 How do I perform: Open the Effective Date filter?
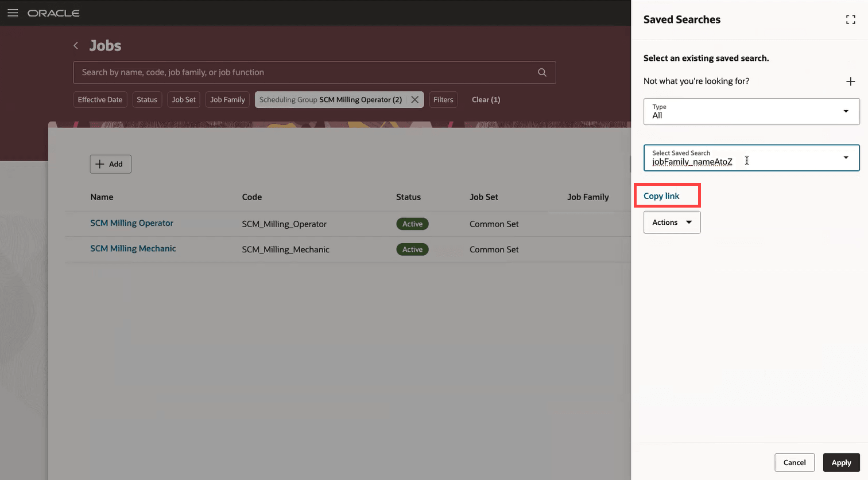[x=100, y=99]
